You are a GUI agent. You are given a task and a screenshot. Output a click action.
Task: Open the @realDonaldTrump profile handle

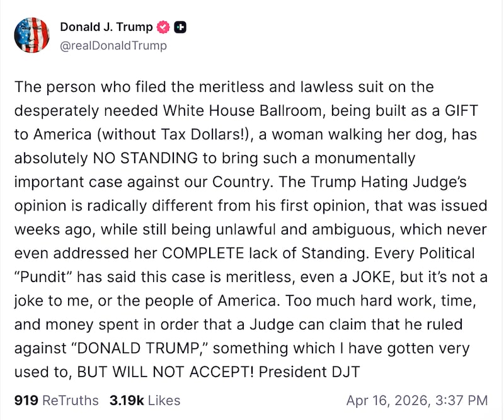pos(114,45)
